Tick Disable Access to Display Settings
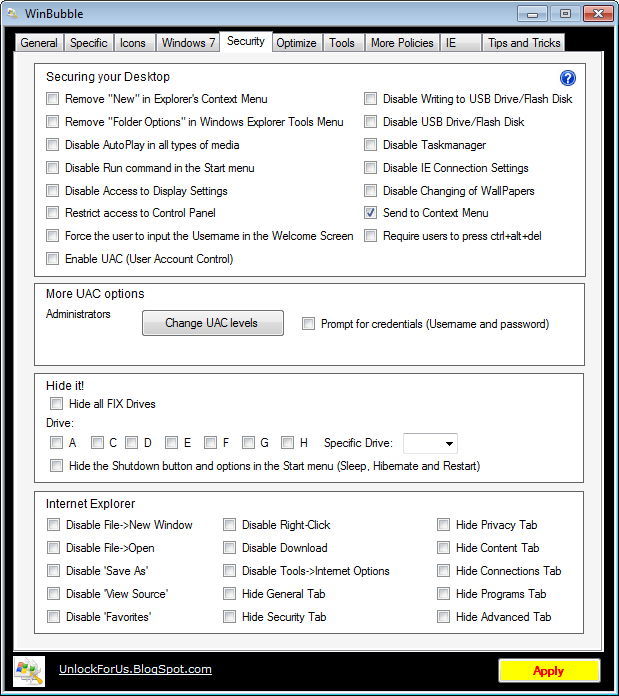Screen dimensions: 619x696 (52, 190)
